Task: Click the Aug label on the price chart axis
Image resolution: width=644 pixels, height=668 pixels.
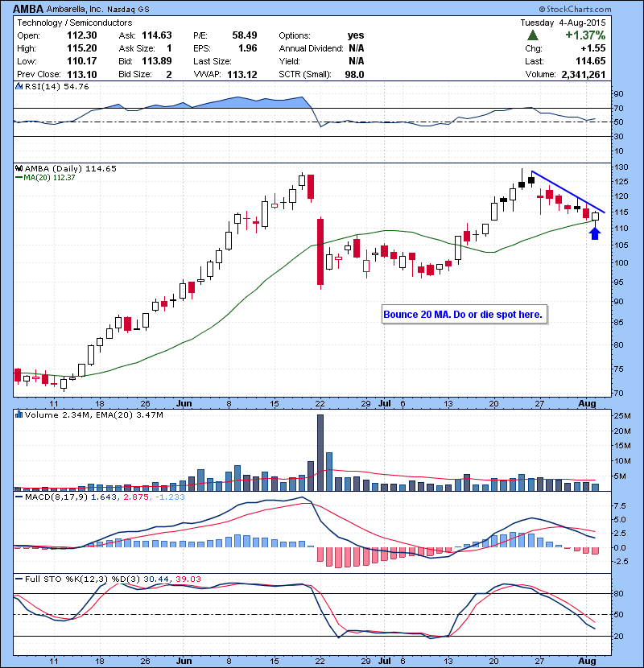Action: pyautogui.click(x=587, y=403)
